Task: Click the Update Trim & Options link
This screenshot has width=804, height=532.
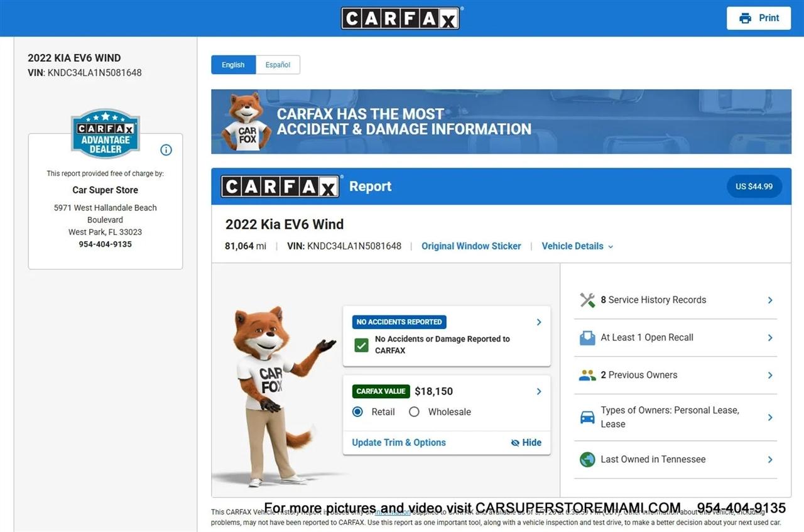Action: pyautogui.click(x=399, y=443)
